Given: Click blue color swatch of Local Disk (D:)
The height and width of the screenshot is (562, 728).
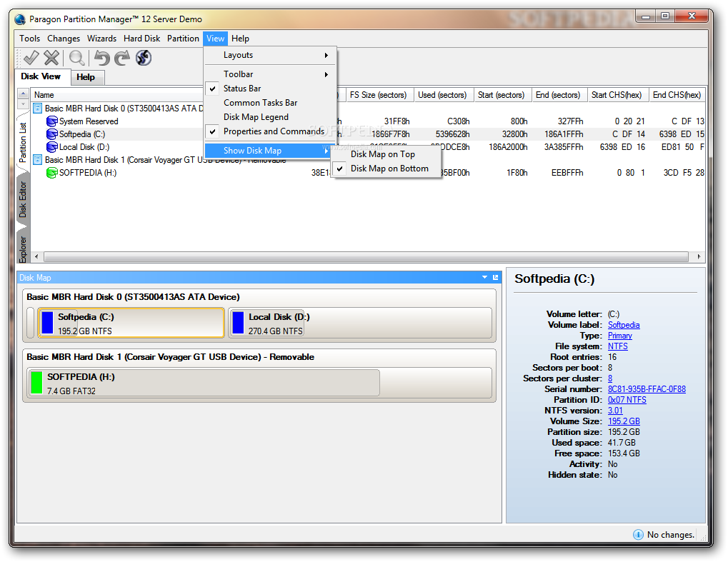Looking at the screenshot, I should click(238, 323).
